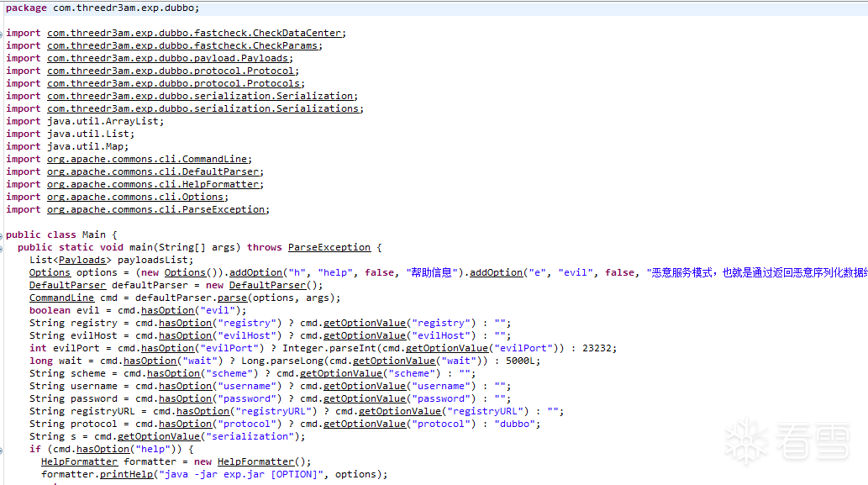Click printHelp in formatter.printHelp call

coord(126,474)
